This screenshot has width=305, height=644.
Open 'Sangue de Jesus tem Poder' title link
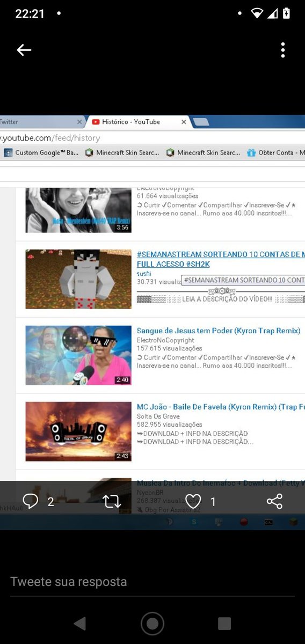(x=218, y=331)
